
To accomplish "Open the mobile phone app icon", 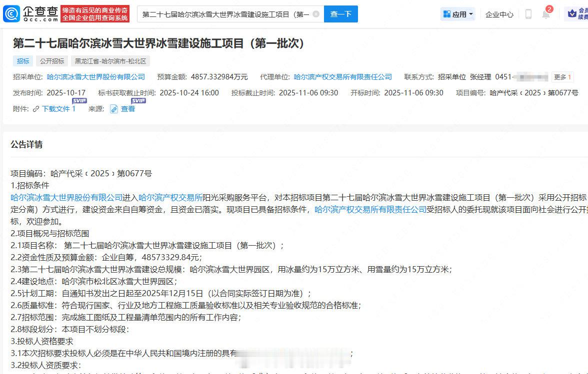I will [528, 14].
